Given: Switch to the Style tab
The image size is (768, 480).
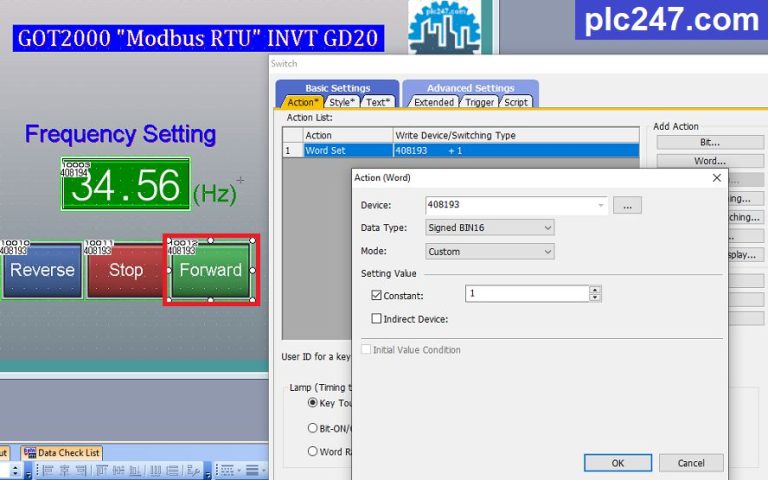Looking at the screenshot, I should coord(342,102).
